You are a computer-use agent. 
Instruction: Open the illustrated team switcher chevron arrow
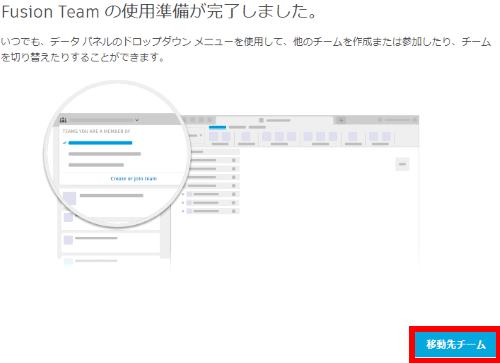(137, 120)
